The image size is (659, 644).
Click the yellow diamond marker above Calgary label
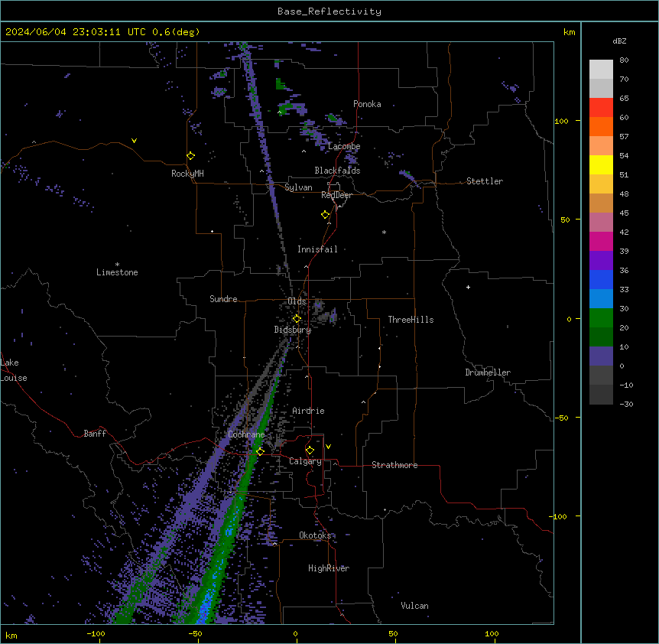[310, 450]
